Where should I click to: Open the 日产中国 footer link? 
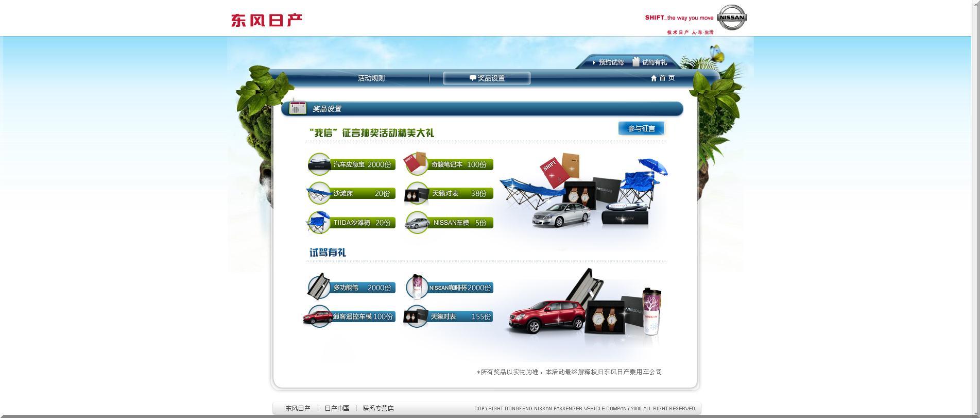pyautogui.click(x=337, y=408)
